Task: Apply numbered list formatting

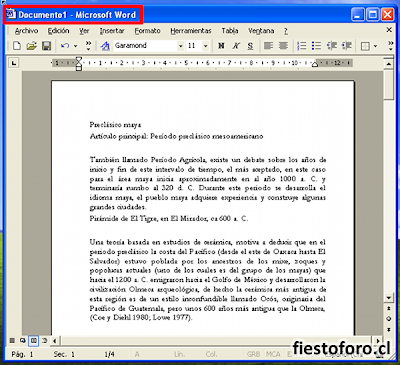Action: tap(302, 46)
